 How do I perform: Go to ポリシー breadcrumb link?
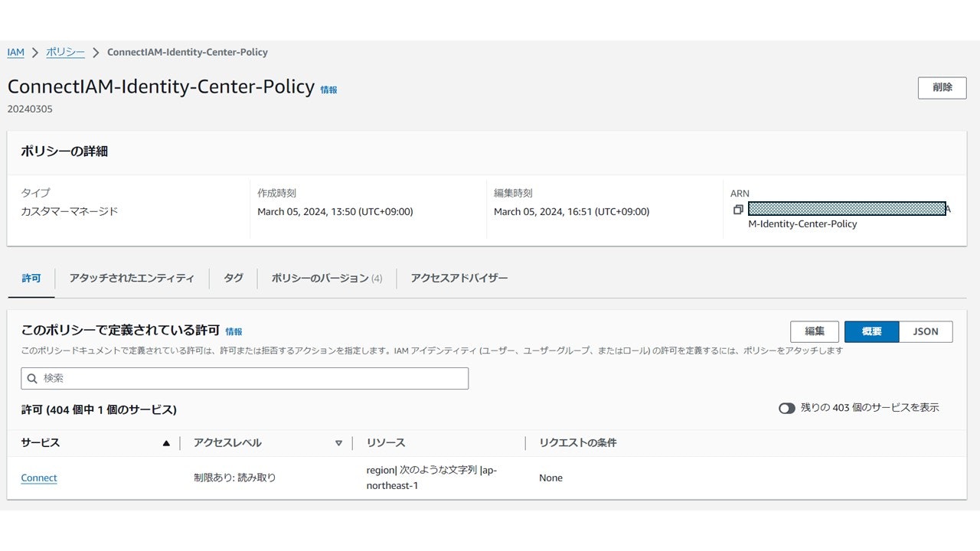pos(65,52)
